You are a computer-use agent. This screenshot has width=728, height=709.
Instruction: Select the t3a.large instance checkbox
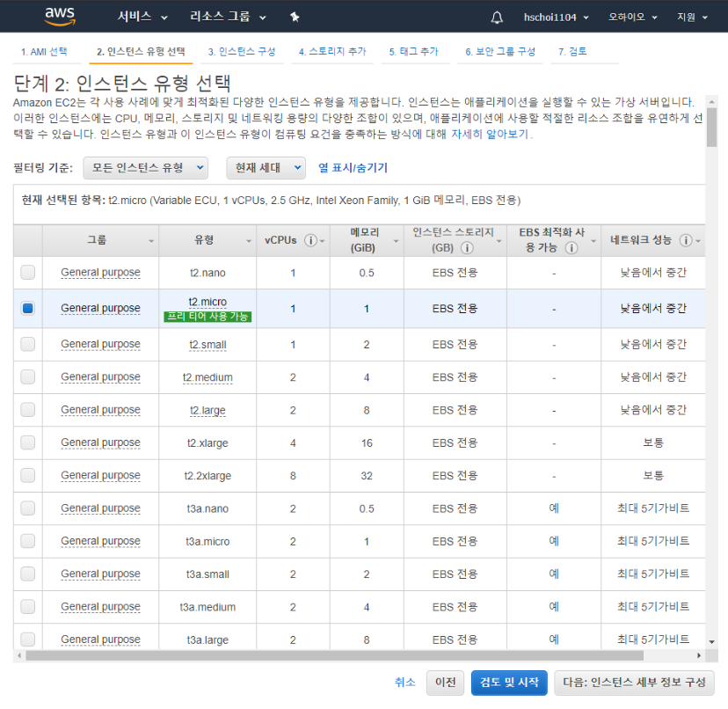[x=28, y=640]
